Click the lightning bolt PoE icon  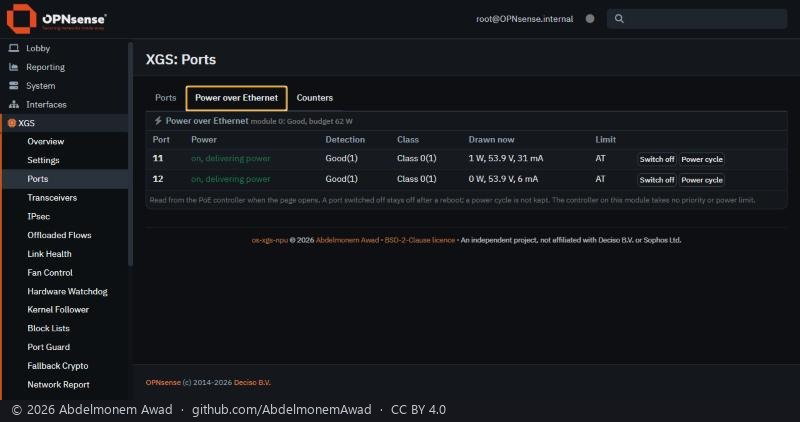[158, 120]
